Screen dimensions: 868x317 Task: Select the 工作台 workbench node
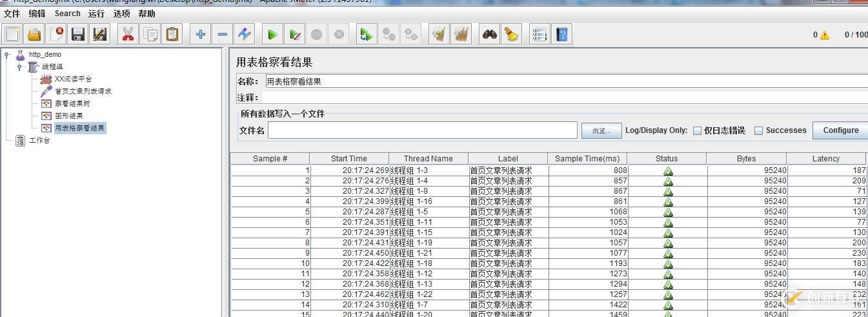(39, 140)
